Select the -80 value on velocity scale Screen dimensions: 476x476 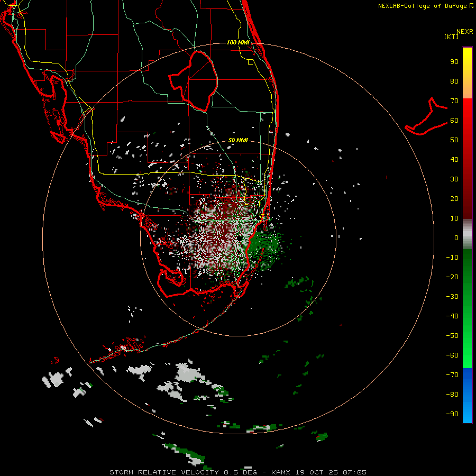pos(452,395)
